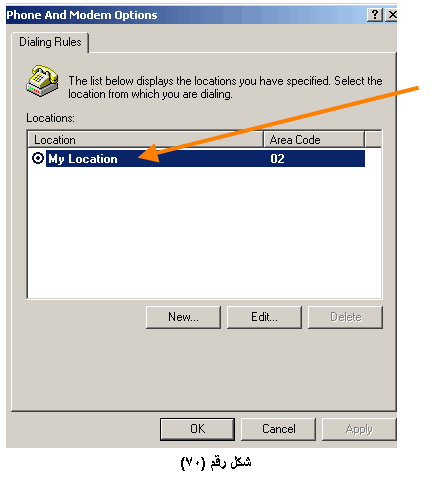The image size is (431, 479).
Task: Edit the selected location
Action: click(264, 317)
